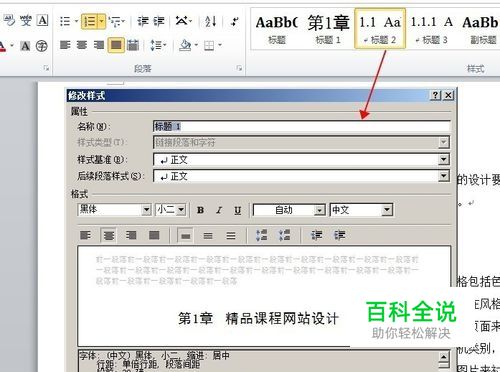Click the character shading A icon
500x372 pixels.
pyautogui.click(x=25, y=46)
